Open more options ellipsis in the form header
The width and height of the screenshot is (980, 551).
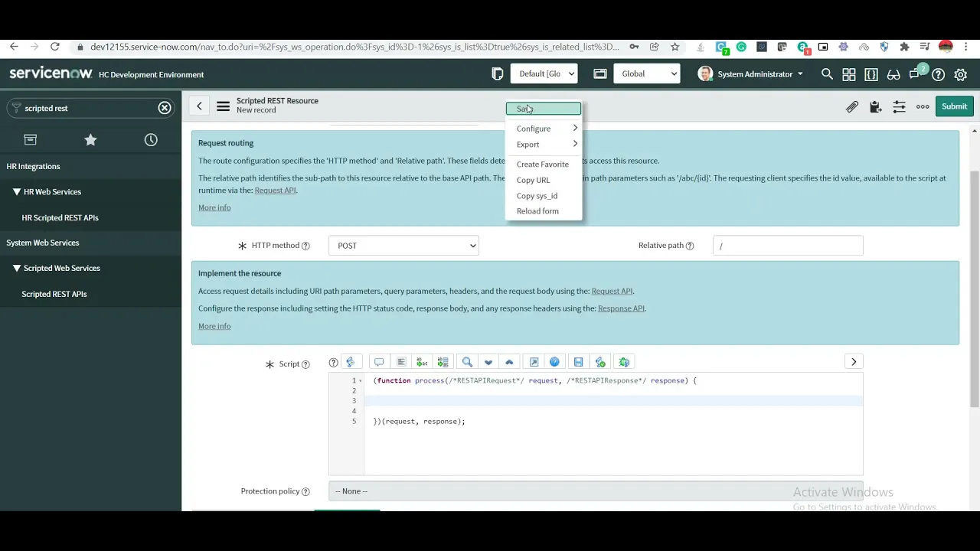click(923, 106)
